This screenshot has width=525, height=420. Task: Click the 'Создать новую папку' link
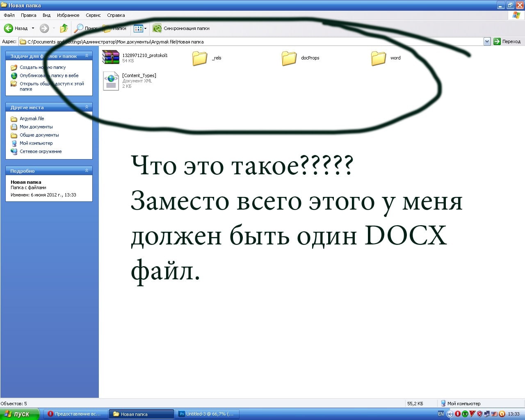click(43, 67)
